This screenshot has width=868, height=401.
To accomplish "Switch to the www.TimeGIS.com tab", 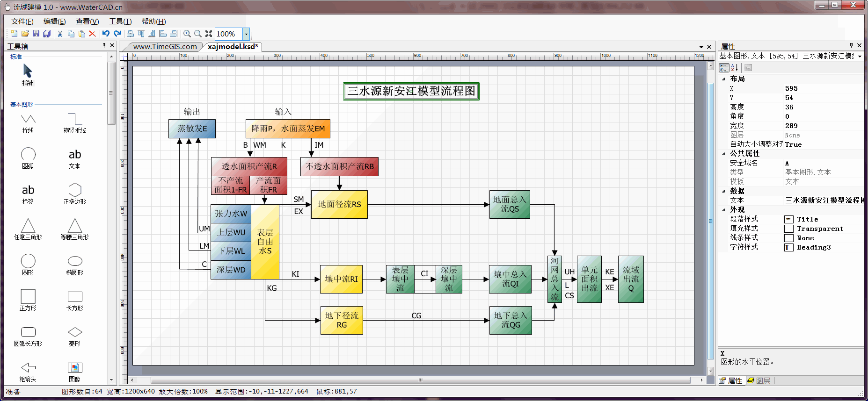I will click(x=165, y=47).
